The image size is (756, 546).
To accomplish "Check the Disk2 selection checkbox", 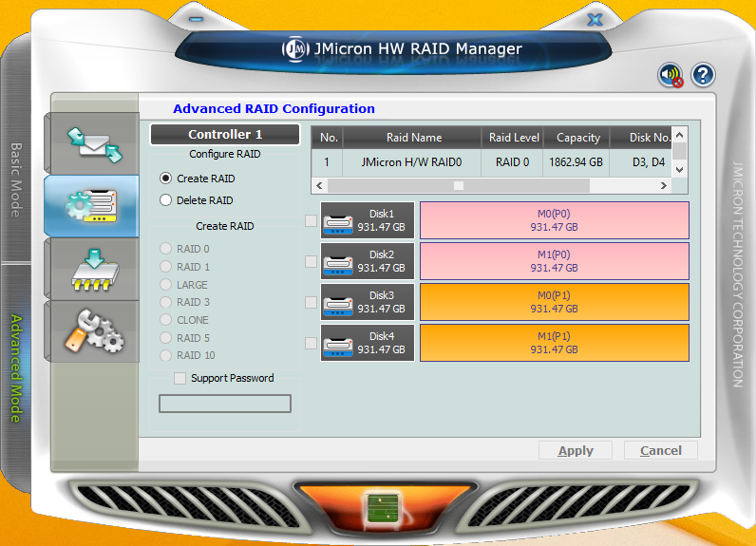I will tap(311, 262).
